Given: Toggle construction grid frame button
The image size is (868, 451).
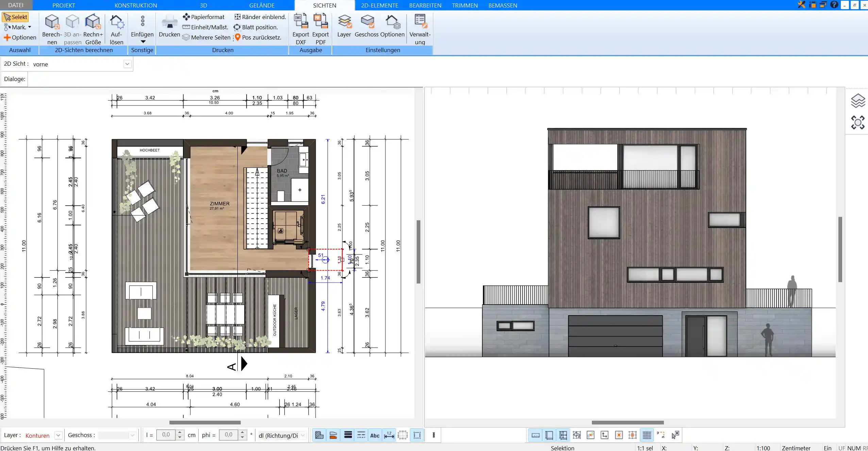Looking at the screenshot, I should click(403, 435).
